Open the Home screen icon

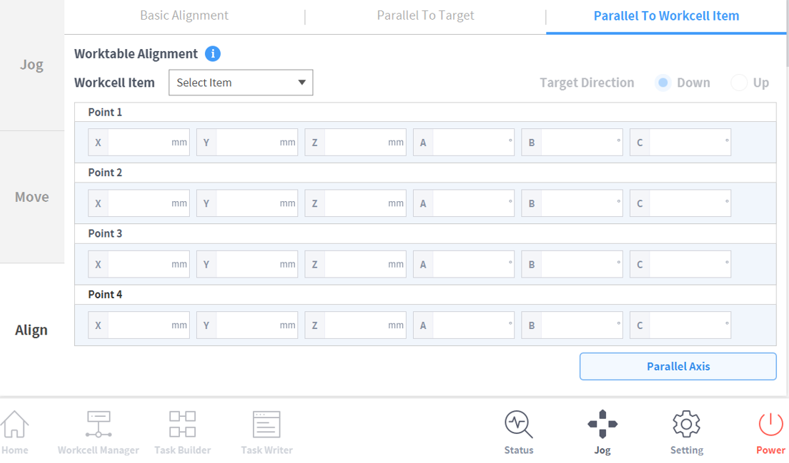pyautogui.click(x=15, y=424)
